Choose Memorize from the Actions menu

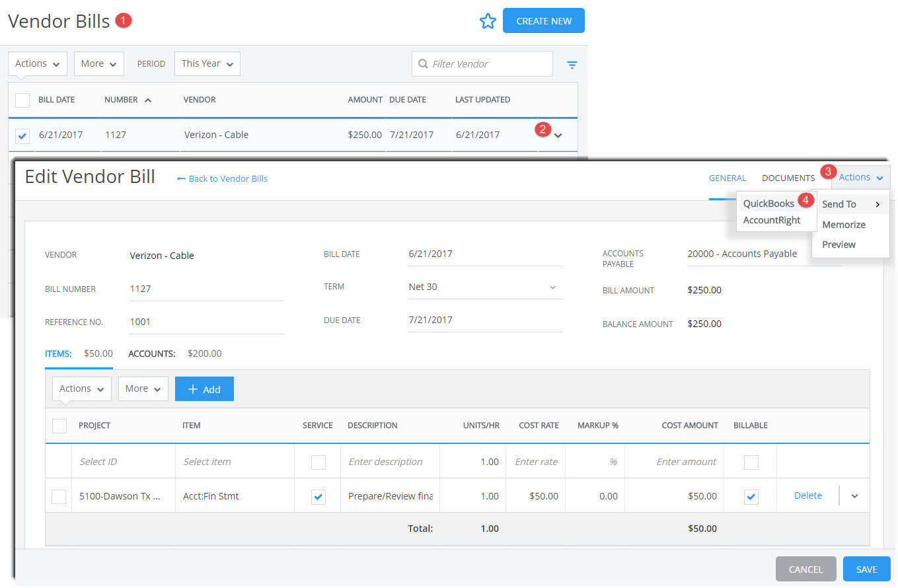[x=844, y=224]
